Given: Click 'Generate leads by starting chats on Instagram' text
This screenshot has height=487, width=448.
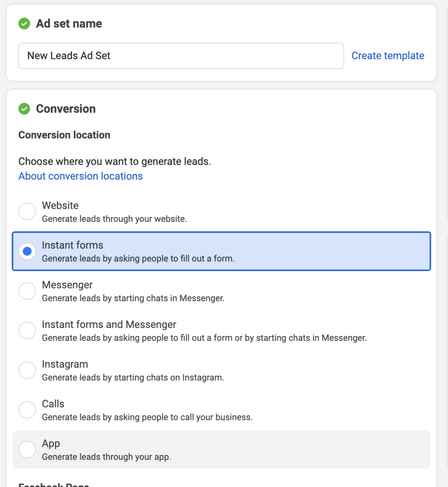Looking at the screenshot, I should 133,378.
